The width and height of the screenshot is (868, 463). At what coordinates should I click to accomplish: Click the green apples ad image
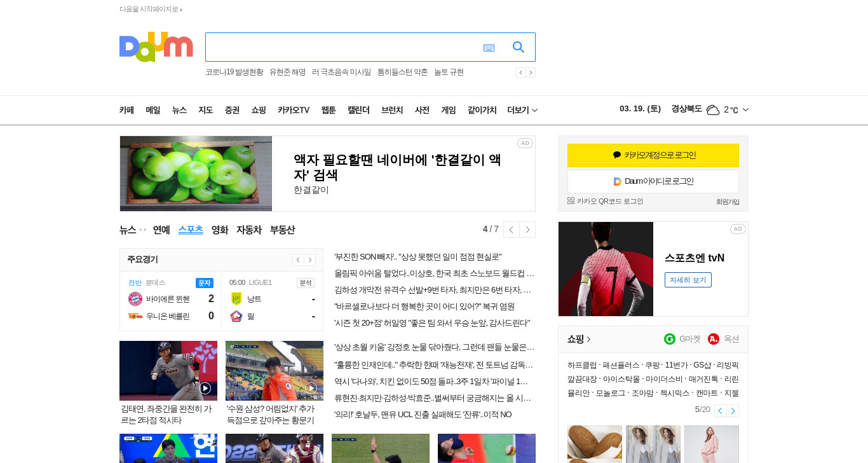pyautogui.click(x=196, y=174)
